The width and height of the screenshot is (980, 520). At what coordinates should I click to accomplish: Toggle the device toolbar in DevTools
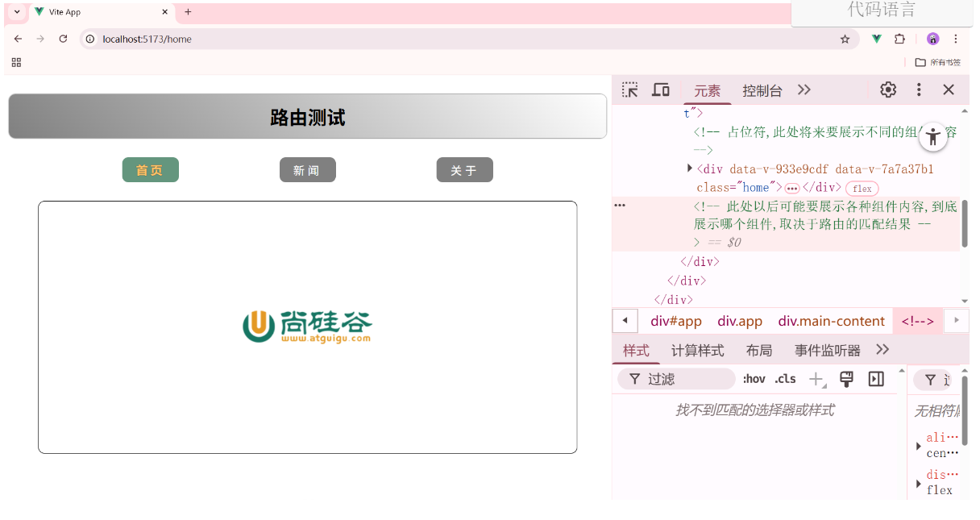click(661, 89)
